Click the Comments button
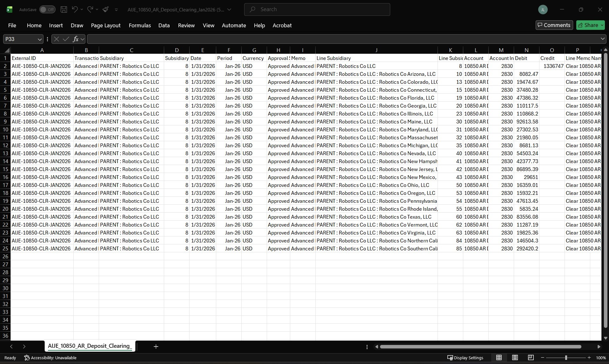Screen dimensions: 609x364 pyautogui.click(x=554, y=25)
